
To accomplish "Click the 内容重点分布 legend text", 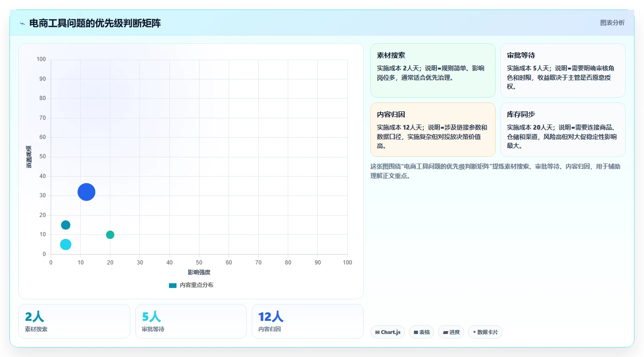I will 197,285.
